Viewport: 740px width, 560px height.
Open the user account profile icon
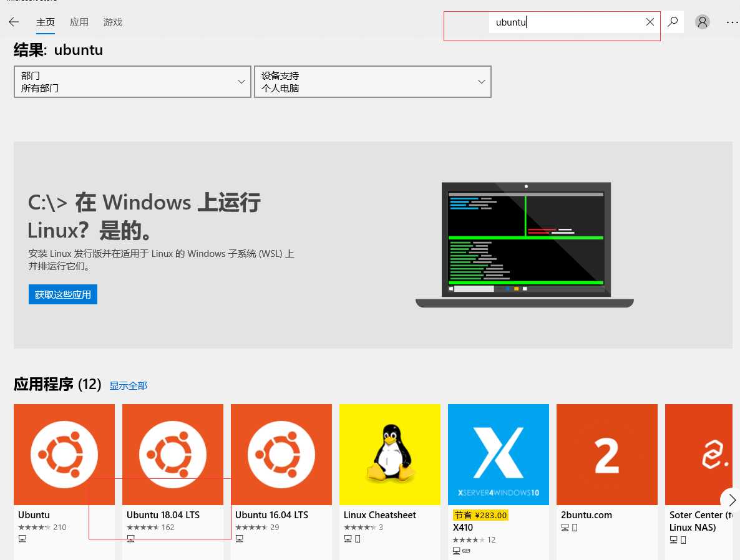tap(702, 22)
